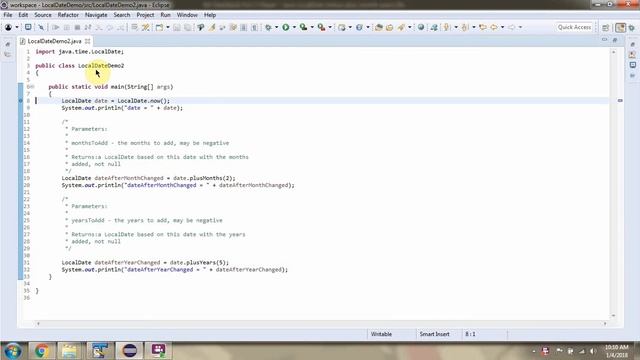Image resolution: width=640 pixels, height=360 pixels.
Task: Expand the Search dropdown arrow
Action: (409, 27)
